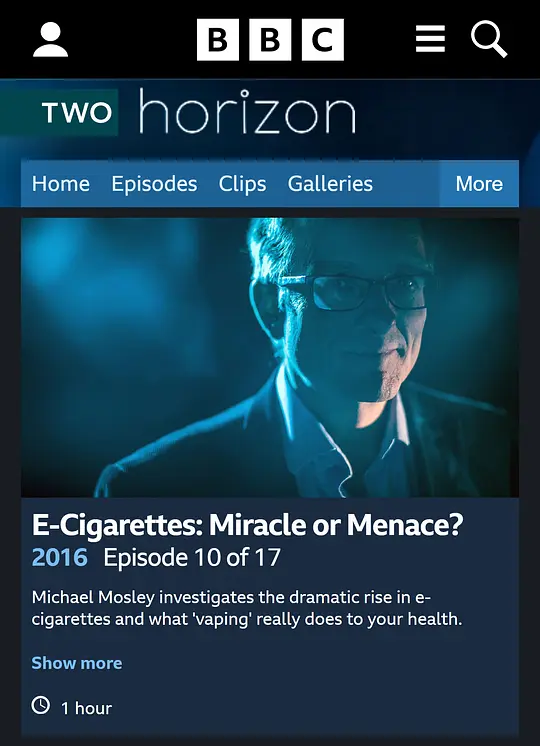Open the Clips tab
Image resolution: width=540 pixels, height=746 pixels.
242,184
